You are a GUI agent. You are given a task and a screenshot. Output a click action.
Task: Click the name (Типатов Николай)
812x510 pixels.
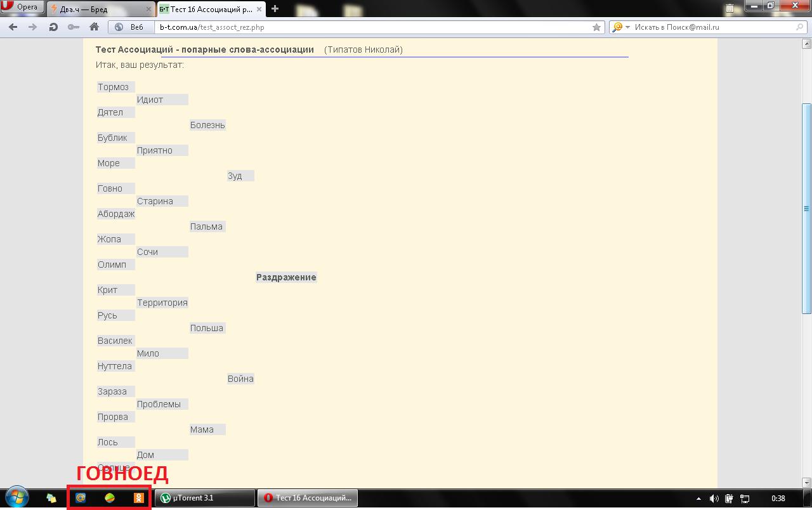(x=363, y=49)
